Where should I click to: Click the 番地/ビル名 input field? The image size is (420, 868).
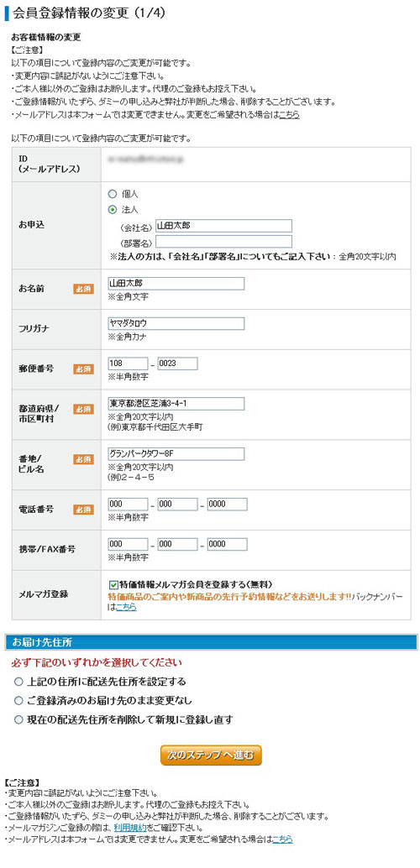coord(176,454)
